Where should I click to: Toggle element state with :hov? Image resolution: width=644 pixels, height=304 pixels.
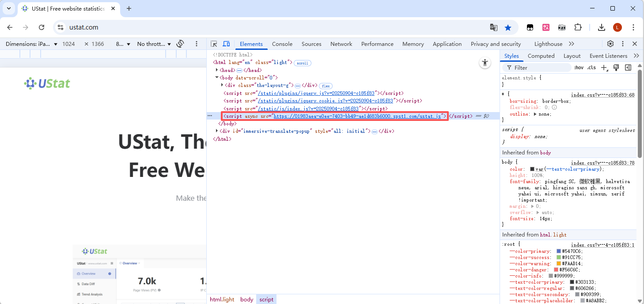[579, 68]
